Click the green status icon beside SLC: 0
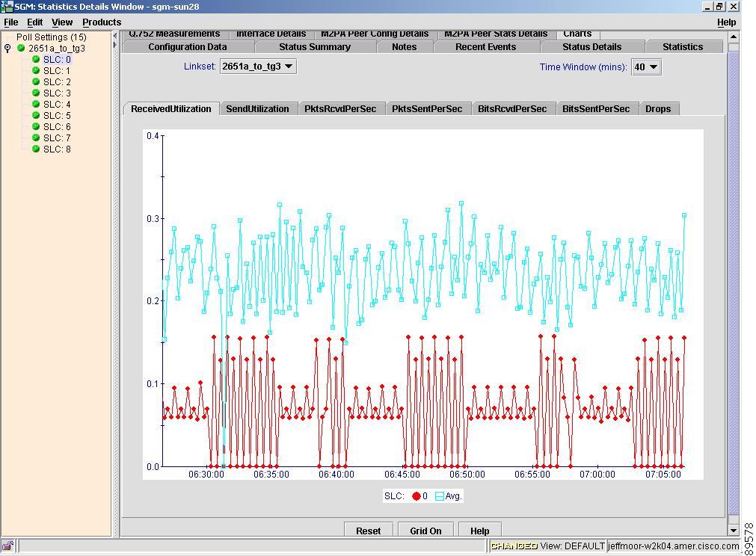The height and width of the screenshot is (556, 756). [36, 60]
